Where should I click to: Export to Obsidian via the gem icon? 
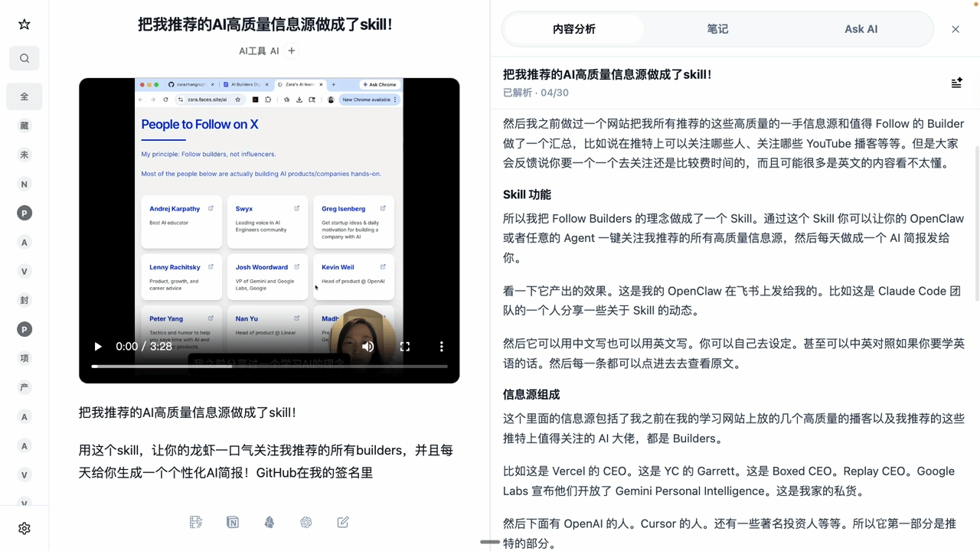click(269, 522)
